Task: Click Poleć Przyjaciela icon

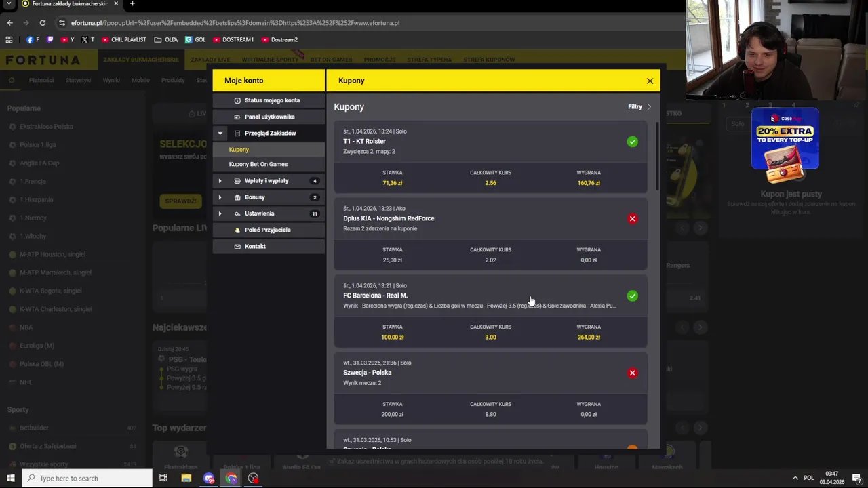Action: tap(237, 230)
